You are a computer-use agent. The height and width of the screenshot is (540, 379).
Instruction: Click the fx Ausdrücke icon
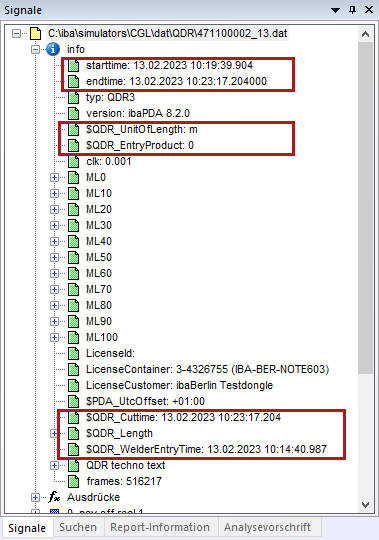coord(54,497)
